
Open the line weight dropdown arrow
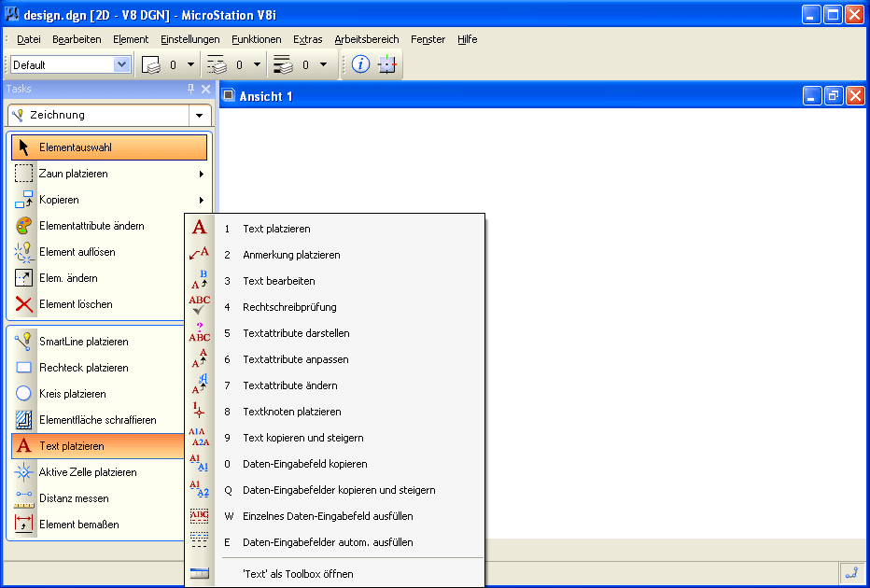click(323, 64)
